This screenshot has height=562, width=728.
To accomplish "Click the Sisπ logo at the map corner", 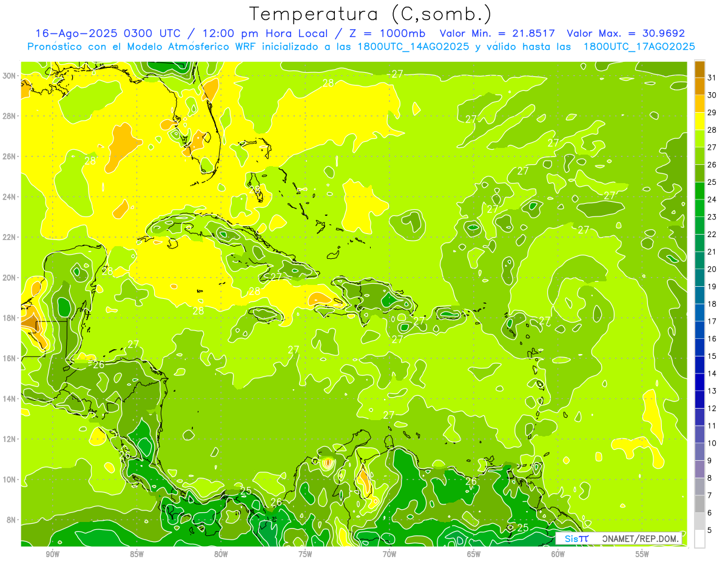I will pyautogui.click(x=576, y=538).
